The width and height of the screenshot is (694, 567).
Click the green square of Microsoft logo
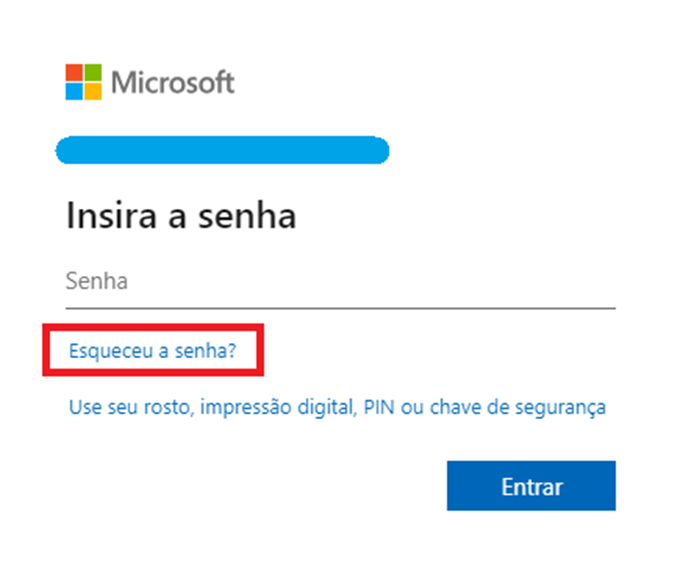[92, 73]
